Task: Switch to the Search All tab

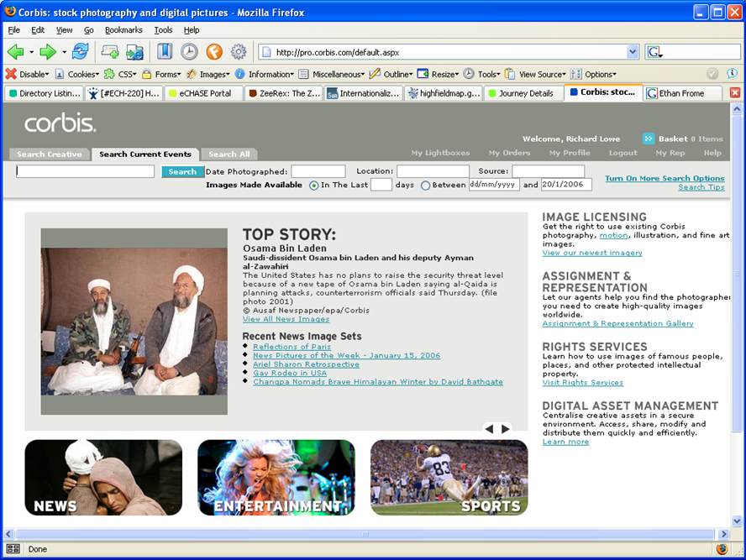Action: click(x=229, y=154)
